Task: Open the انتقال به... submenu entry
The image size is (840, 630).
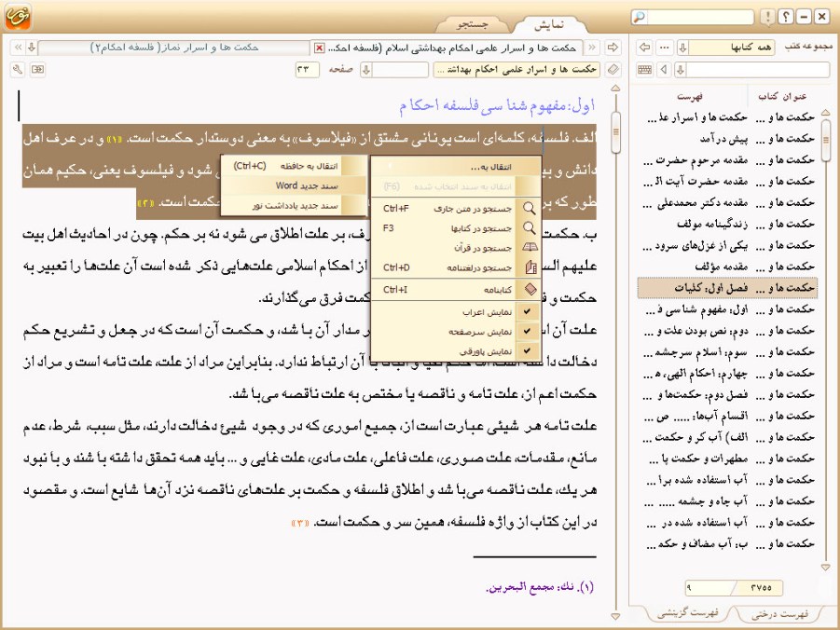Action: pyautogui.click(x=455, y=167)
